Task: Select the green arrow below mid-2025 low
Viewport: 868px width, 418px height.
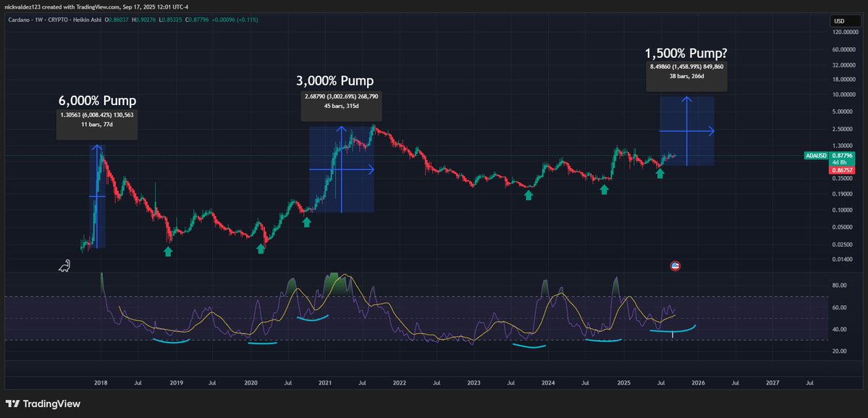Action: [660, 173]
